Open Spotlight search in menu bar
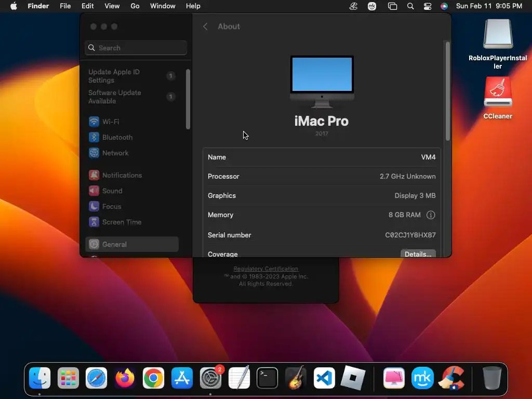Viewport: 532px width, 399px height. tap(410, 6)
